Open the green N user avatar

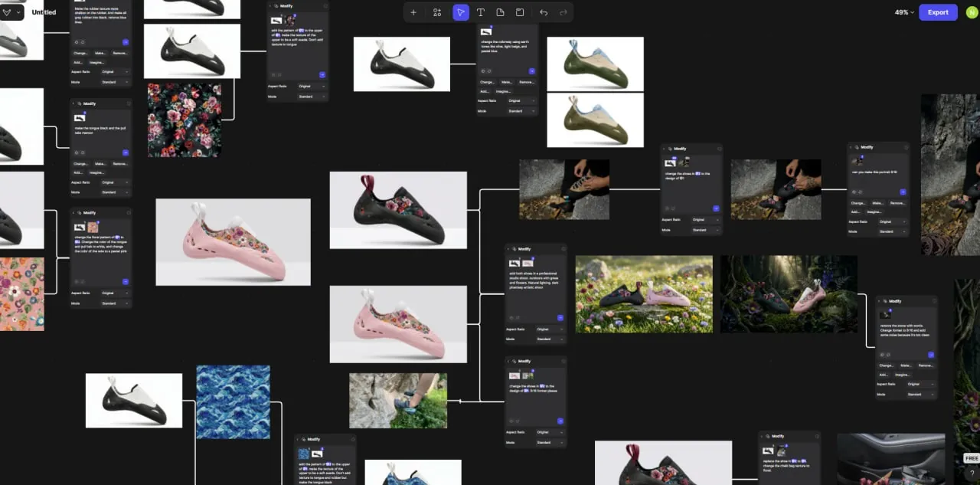[x=972, y=12]
